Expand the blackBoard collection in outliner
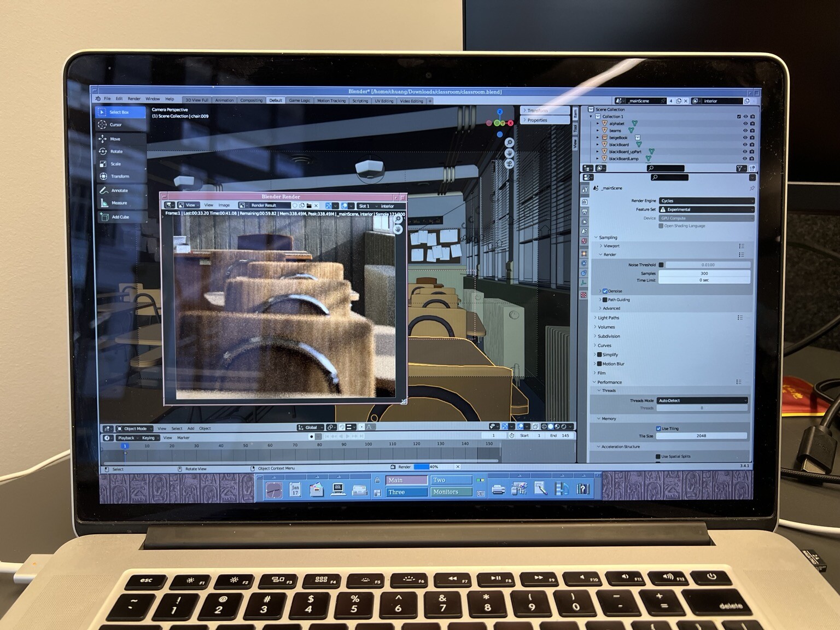 (x=597, y=145)
